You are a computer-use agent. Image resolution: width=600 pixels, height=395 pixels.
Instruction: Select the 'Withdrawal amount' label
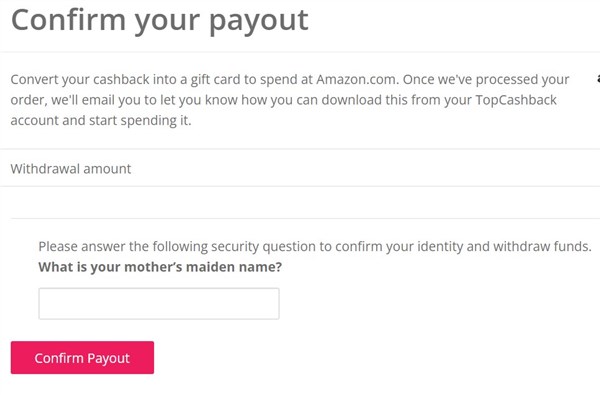click(71, 169)
